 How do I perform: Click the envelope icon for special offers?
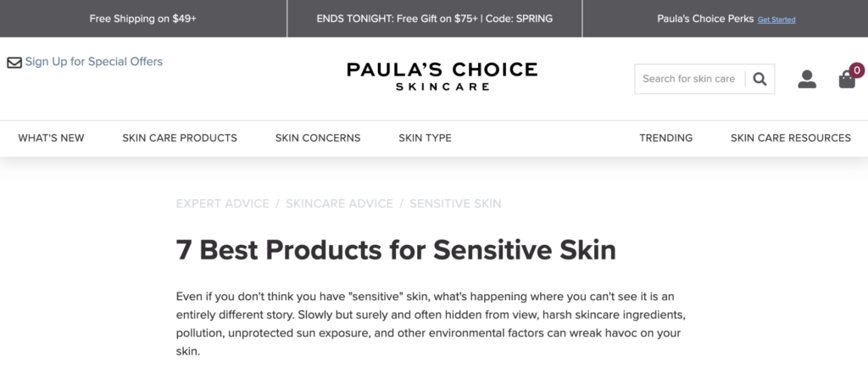(x=14, y=62)
